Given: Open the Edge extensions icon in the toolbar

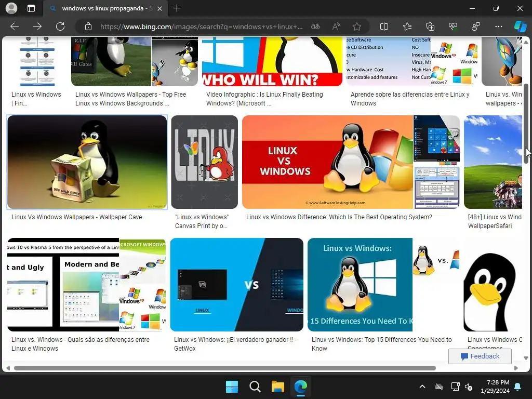Looking at the screenshot, I should click(x=476, y=26).
